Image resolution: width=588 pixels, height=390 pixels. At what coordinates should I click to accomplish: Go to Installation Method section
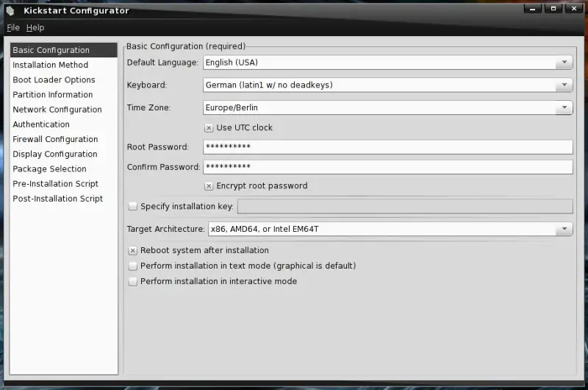64,65
